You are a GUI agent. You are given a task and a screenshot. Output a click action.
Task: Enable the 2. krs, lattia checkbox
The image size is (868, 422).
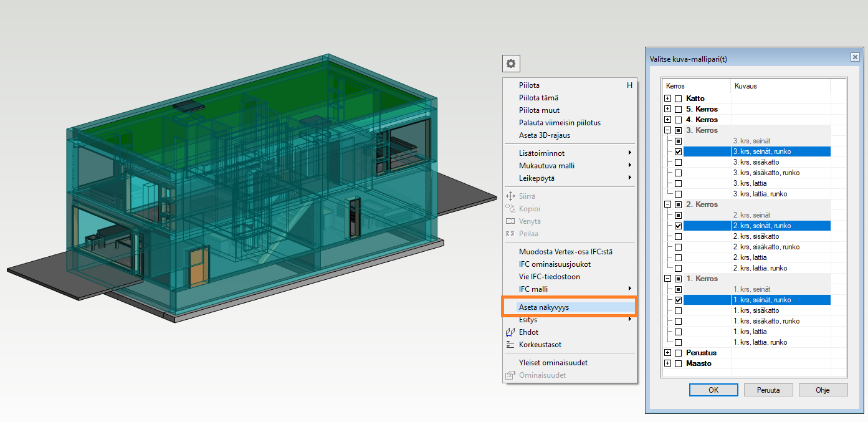coord(678,257)
